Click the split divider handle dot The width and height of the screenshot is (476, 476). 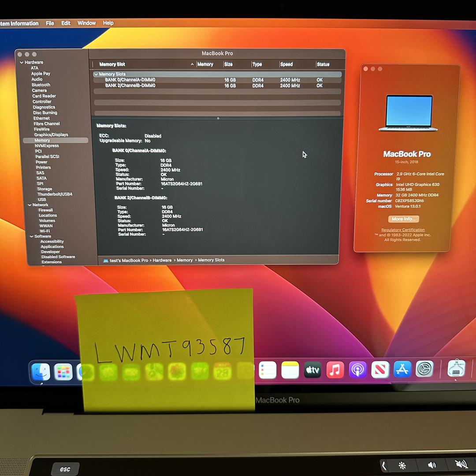[x=218, y=118]
